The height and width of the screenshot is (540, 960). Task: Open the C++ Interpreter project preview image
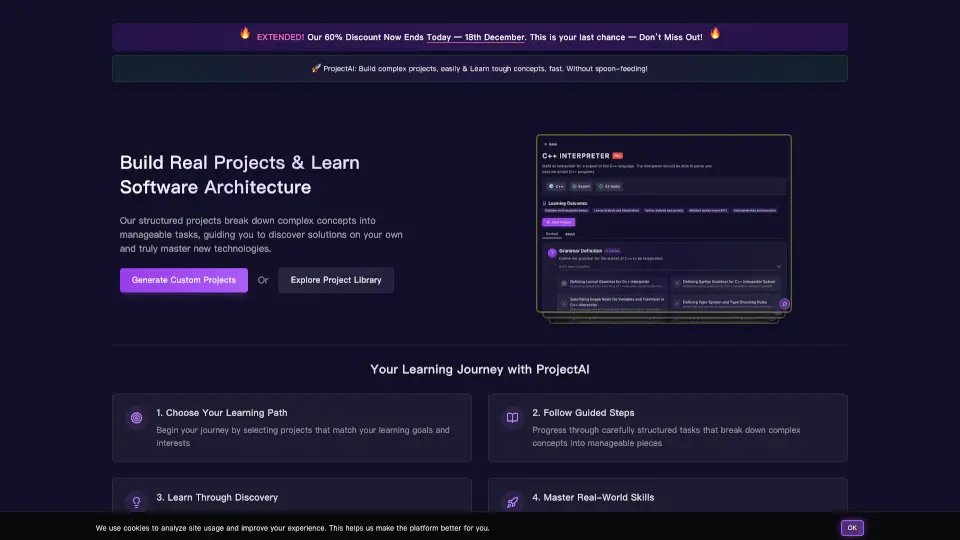pyautogui.click(x=664, y=225)
